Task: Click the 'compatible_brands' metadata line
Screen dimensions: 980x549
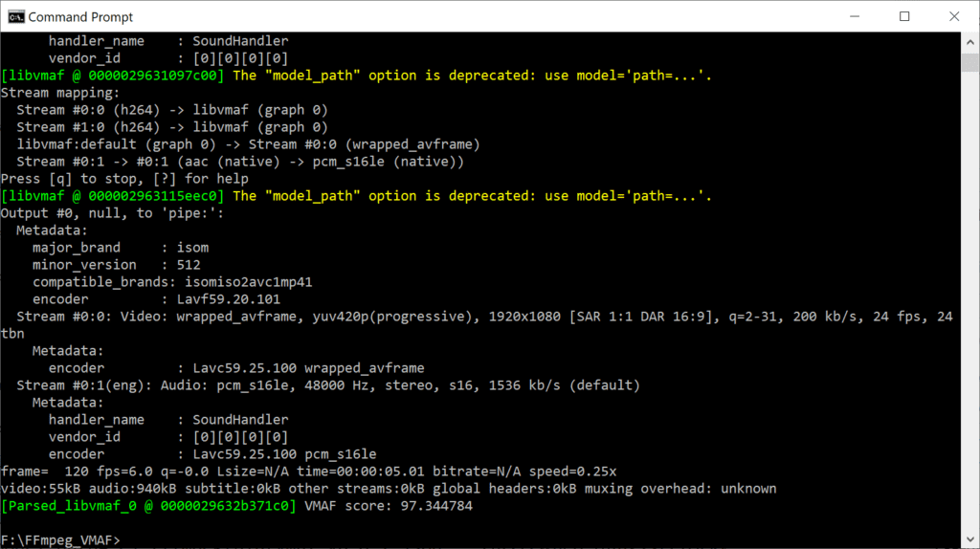Action: (x=172, y=282)
